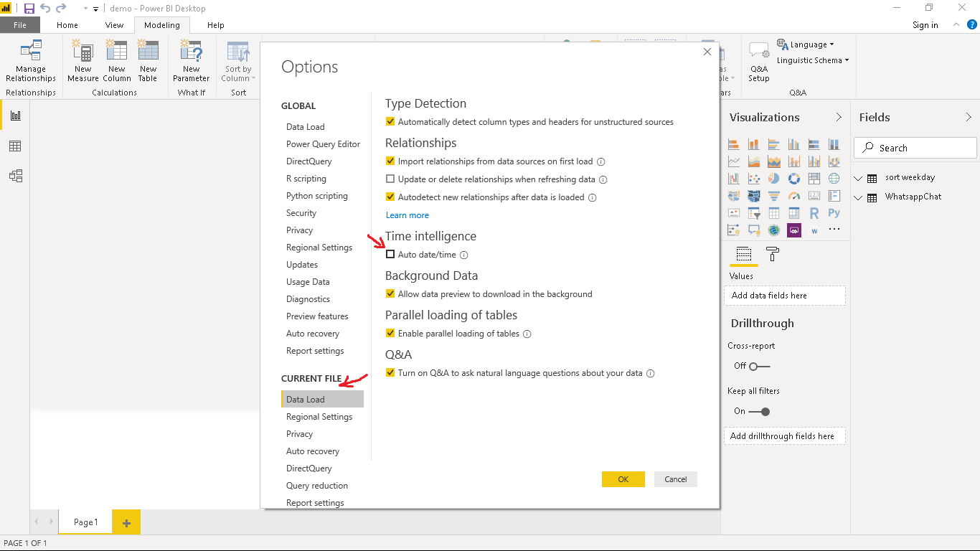Choose the Pie chart visualization

pyautogui.click(x=773, y=179)
